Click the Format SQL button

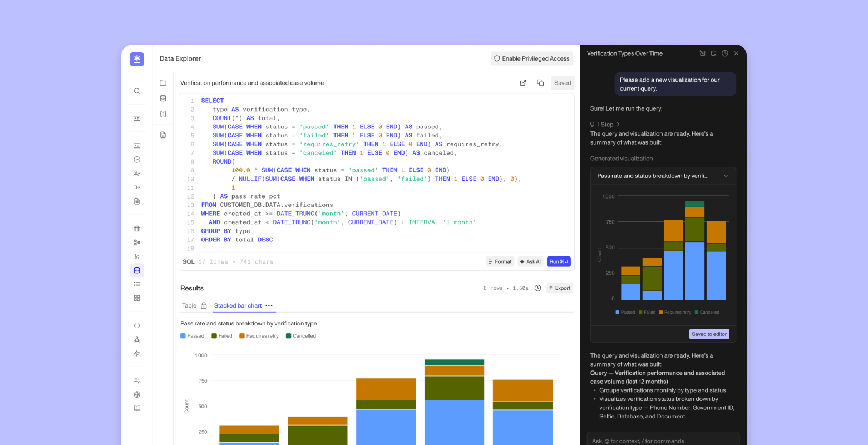[500, 261]
